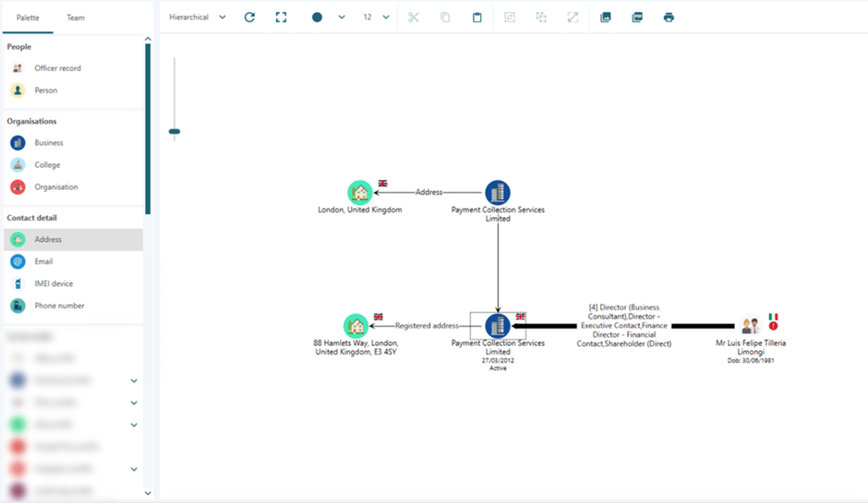Click the 'Registered address' link label

[427, 326]
